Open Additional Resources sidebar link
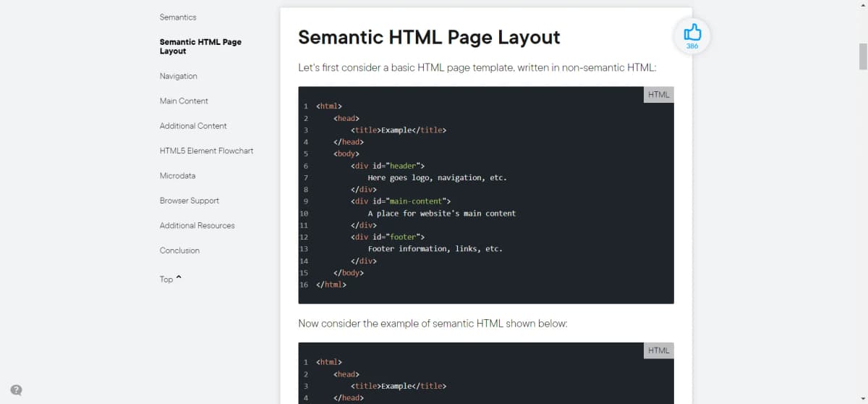This screenshot has width=868, height=404. 197,226
